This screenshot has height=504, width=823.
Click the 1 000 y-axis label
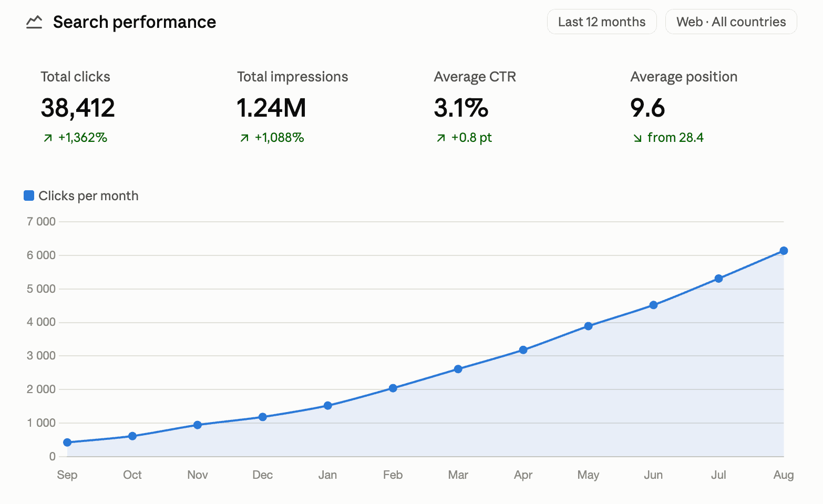click(x=41, y=423)
